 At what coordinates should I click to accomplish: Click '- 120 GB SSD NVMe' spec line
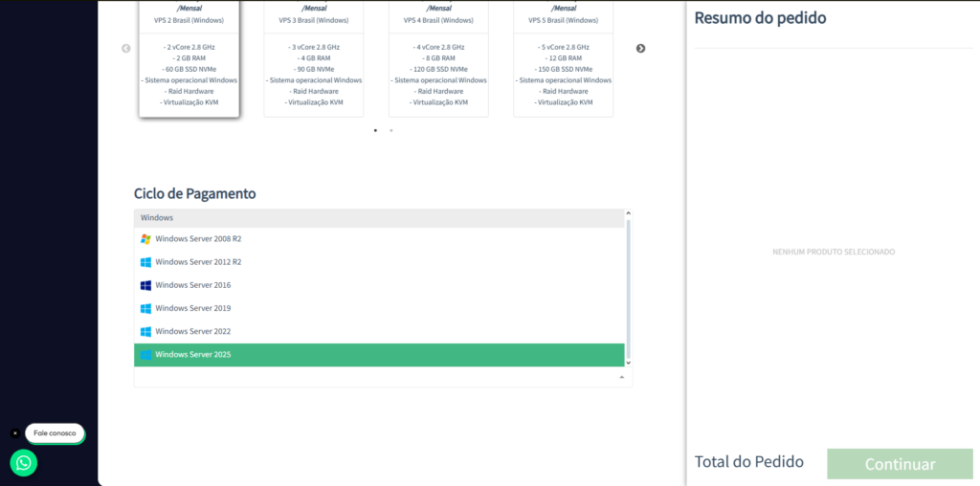coord(438,69)
